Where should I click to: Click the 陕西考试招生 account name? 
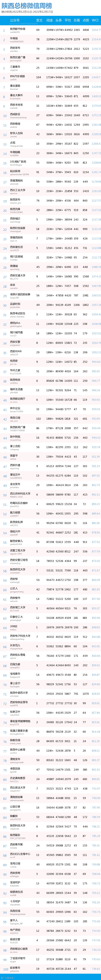[18, 313]
